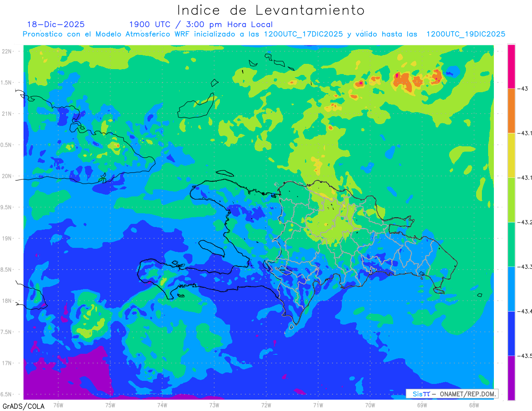Click the '74W' longitude label
The image size is (532, 411).
tap(162, 405)
